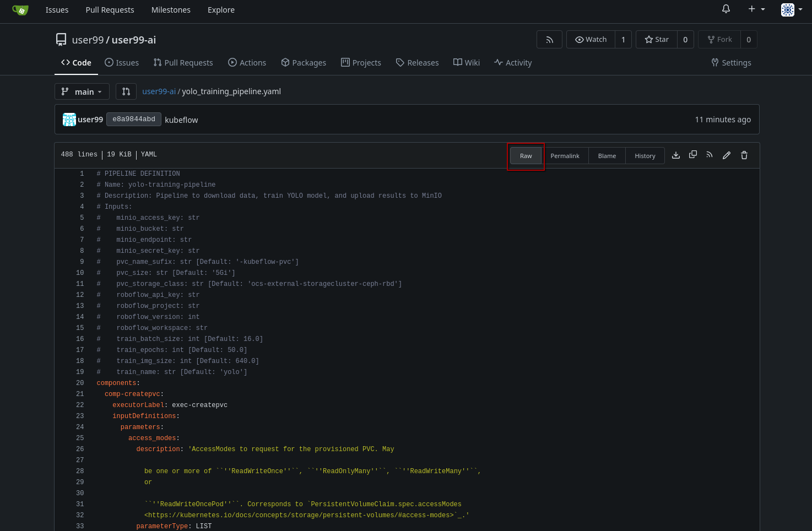Click 'inputDefinitions' on line 23

[144, 416]
